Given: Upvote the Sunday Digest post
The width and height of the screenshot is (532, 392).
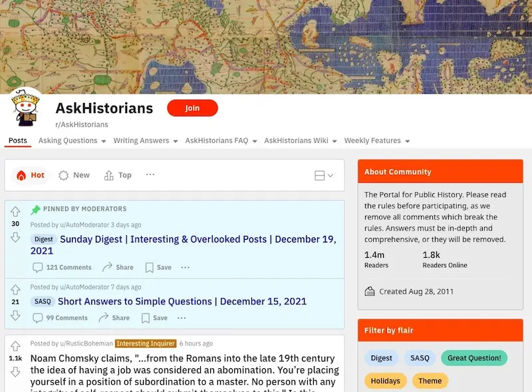Looking at the screenshot, I should 15,211.
